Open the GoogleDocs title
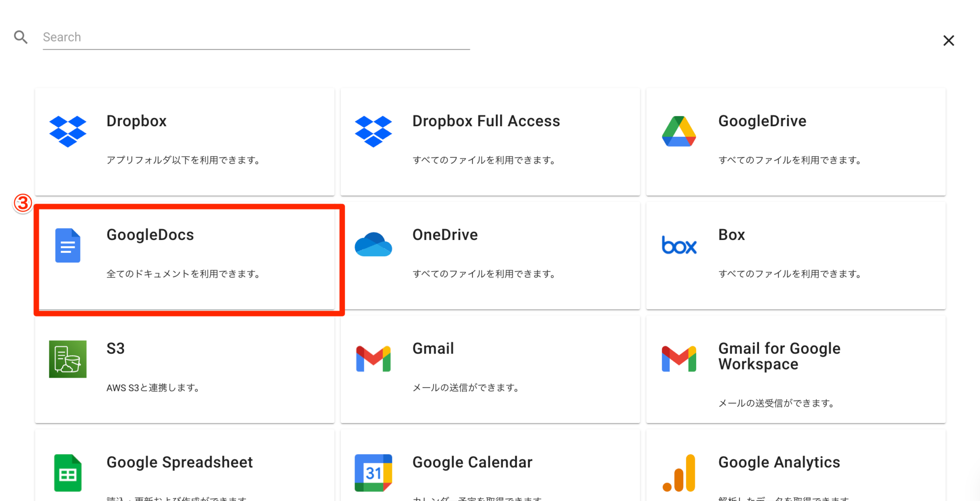This screenshot has height=501, width=980. coord(150,235)
